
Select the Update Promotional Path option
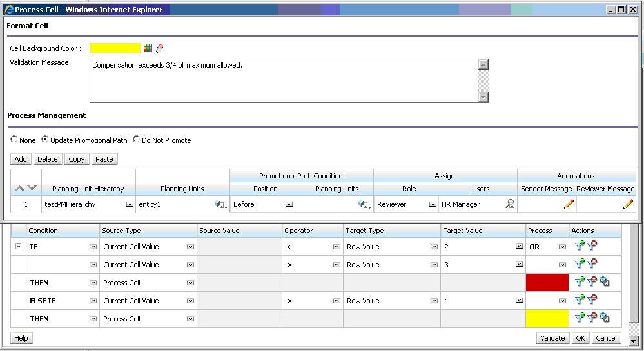coord(45,140)
